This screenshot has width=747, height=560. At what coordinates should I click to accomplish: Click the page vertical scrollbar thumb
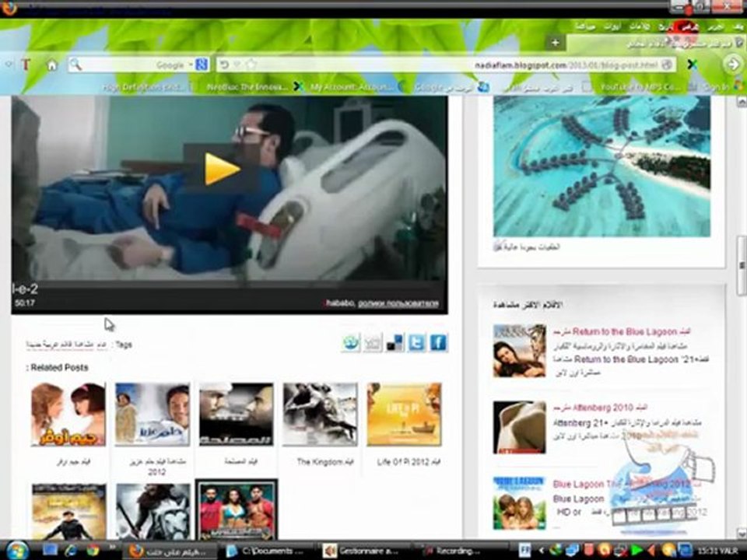(x=742, y=265)
